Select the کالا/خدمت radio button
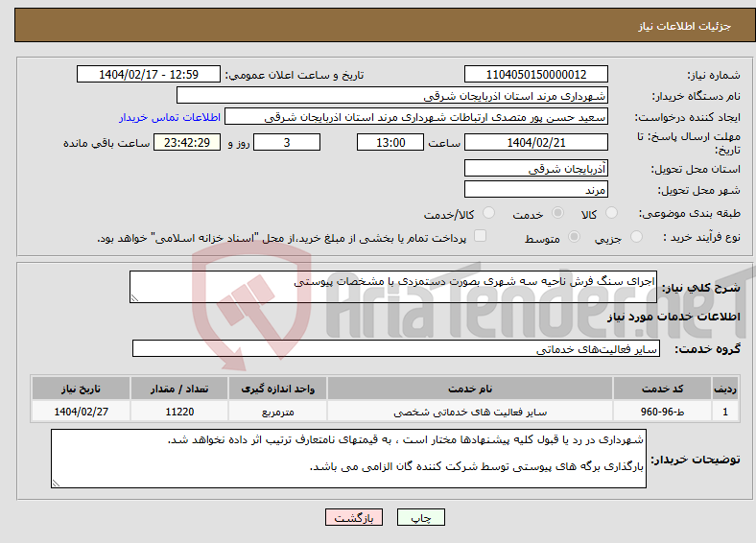Image resolution: width=756 pixels, height=543 pixels. pos(489,213)
